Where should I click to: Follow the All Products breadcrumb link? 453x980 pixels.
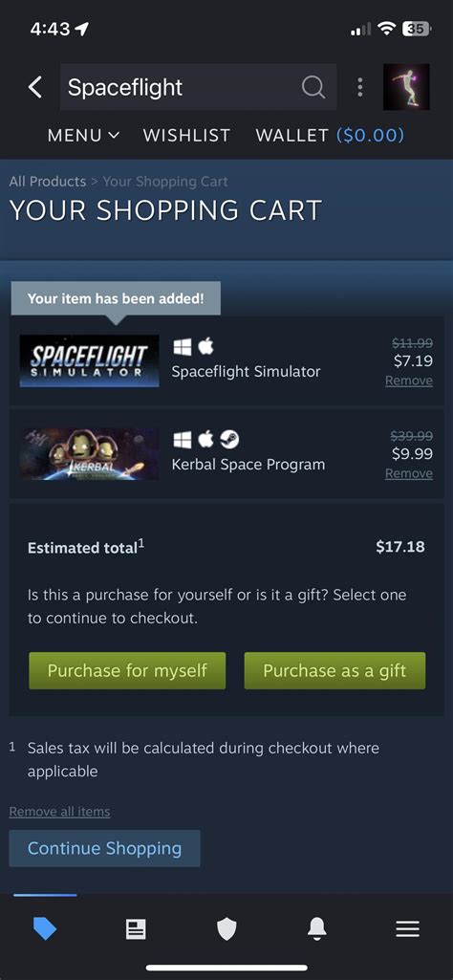tap(48, 182)
